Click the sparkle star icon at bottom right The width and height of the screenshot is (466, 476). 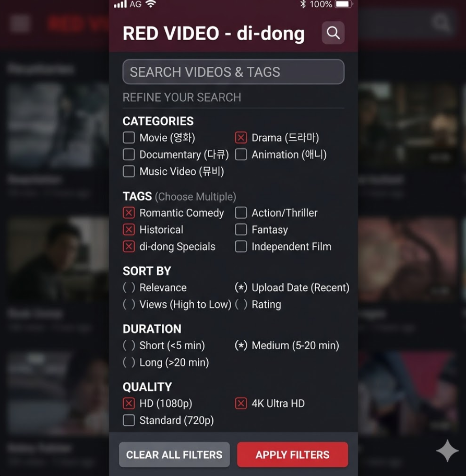447,450
